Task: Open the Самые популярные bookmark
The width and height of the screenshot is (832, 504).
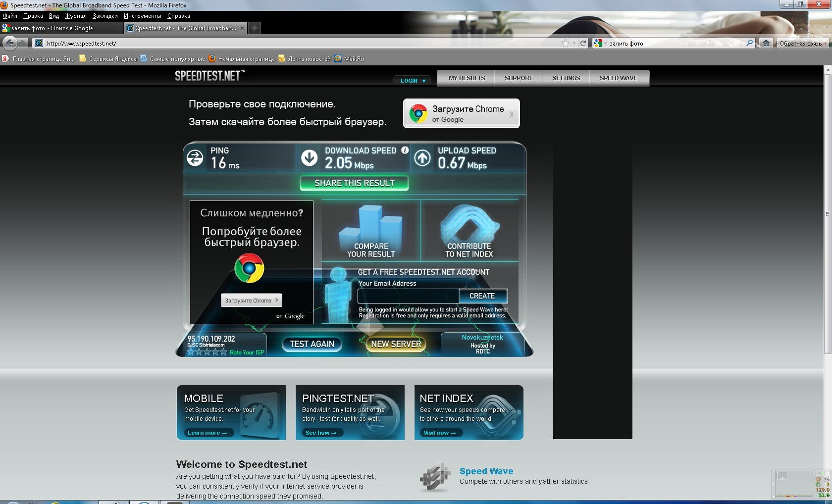Action: (x=172, y=58)
